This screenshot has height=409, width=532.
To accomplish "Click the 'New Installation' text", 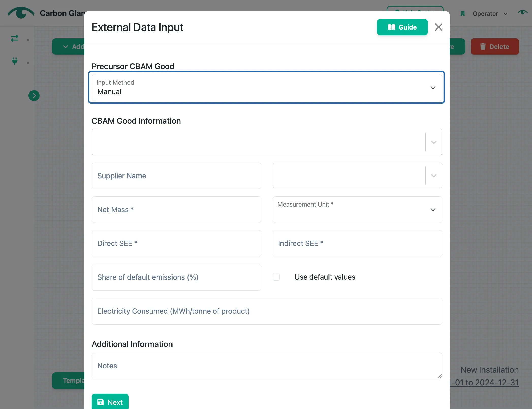I will [489, 370].
